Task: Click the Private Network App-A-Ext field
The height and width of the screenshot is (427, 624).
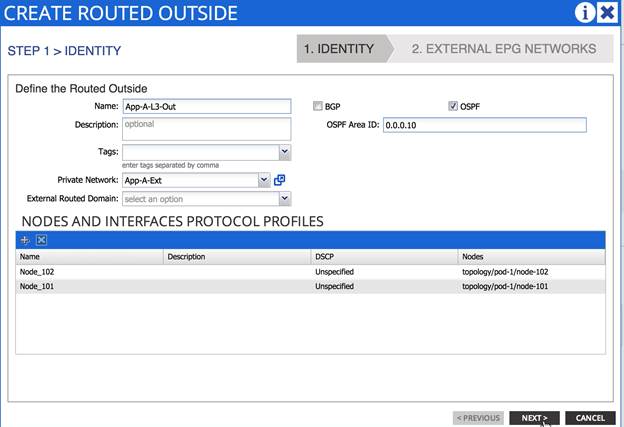Action: (191, 180)
